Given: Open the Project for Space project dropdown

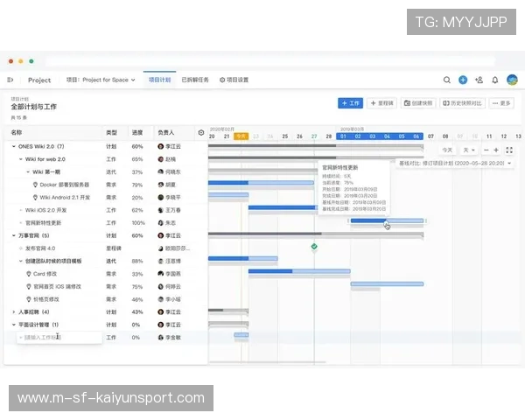Looking at the screenshot, I should pos(101,80).
